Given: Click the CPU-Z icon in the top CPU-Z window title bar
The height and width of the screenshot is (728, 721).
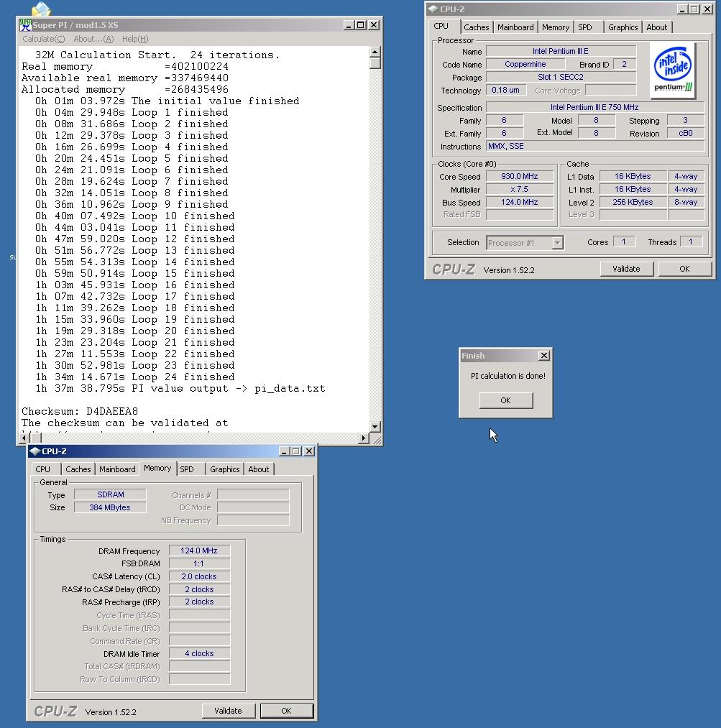Looking at the screenshot, I should point(433,9).
